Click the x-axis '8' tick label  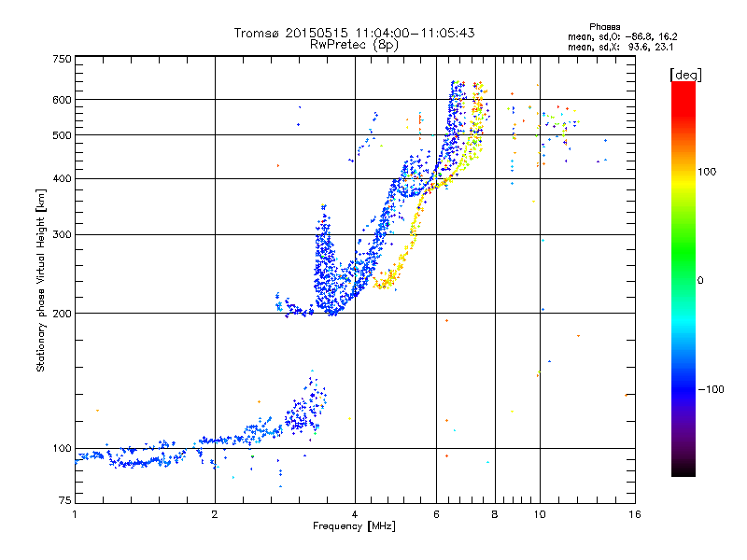[x=495, y=514]
